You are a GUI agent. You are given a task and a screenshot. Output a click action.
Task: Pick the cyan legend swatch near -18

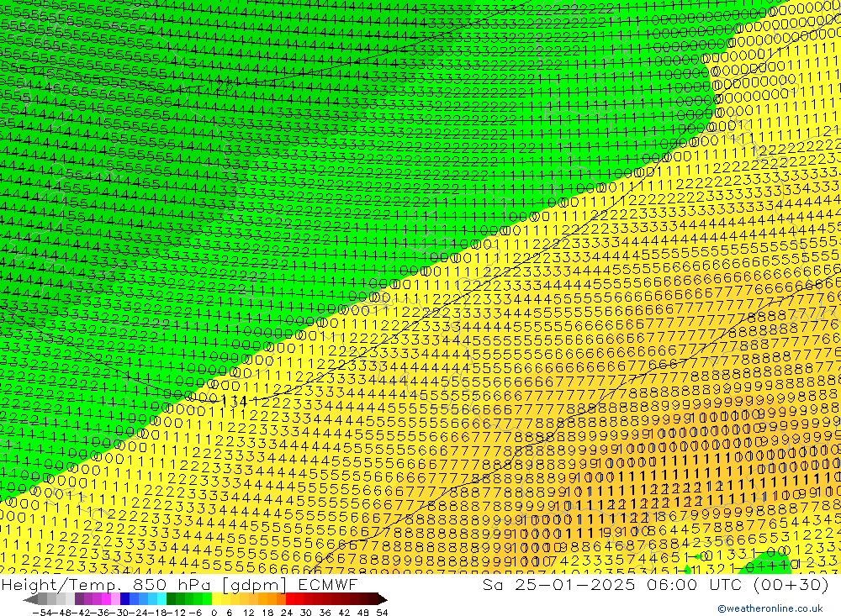[161, 599]
